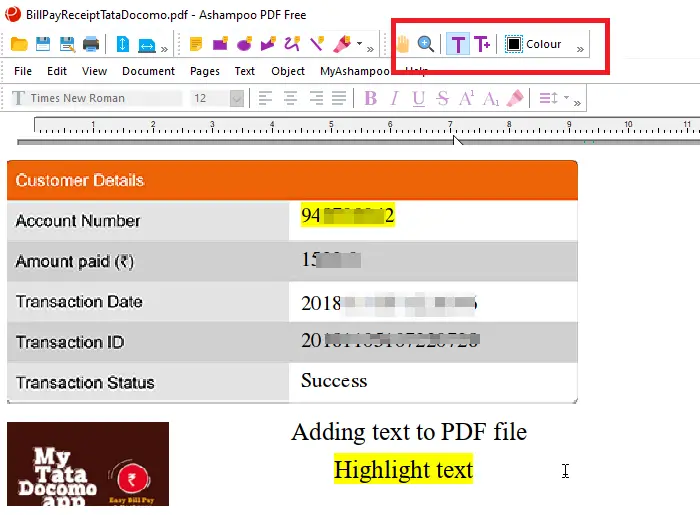Viewport: 700px width, 515px height.
Task: Open the black Colour swatch picker
Action: click(514, 44)
